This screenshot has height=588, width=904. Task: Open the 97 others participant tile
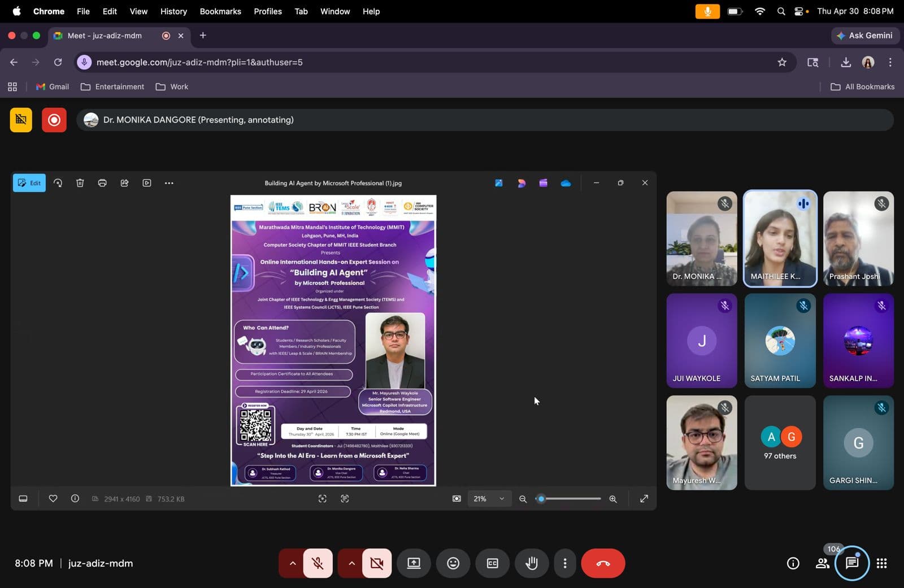(x=780, y=442)
